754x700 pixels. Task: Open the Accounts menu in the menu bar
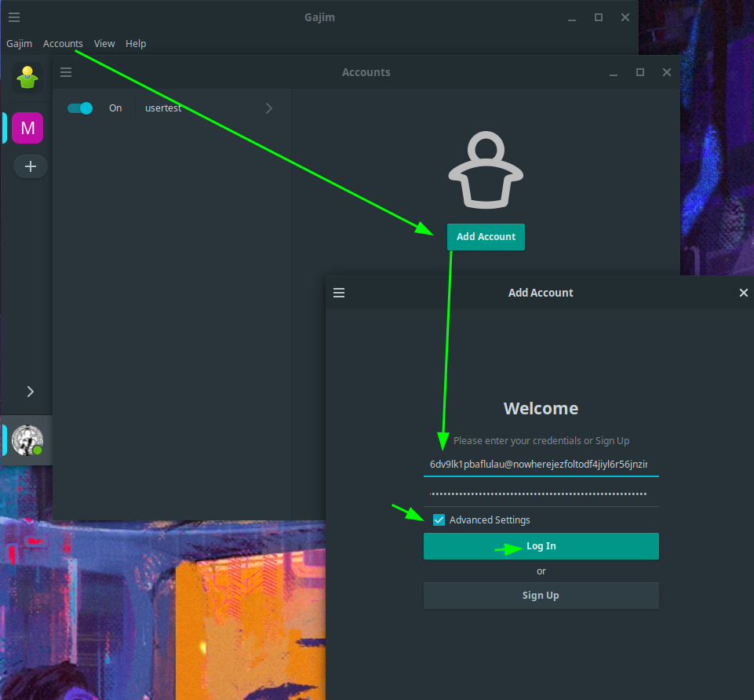pos(63,43)
